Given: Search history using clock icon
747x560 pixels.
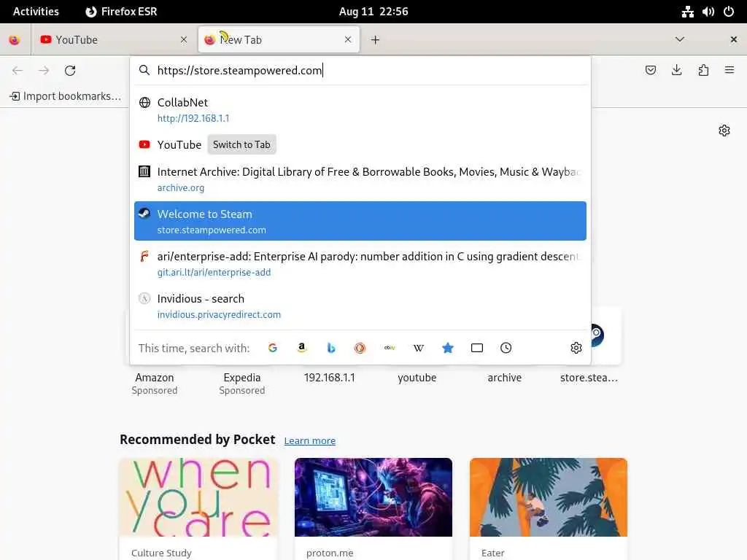Looking at the screenshot, I should pos(506,348).
